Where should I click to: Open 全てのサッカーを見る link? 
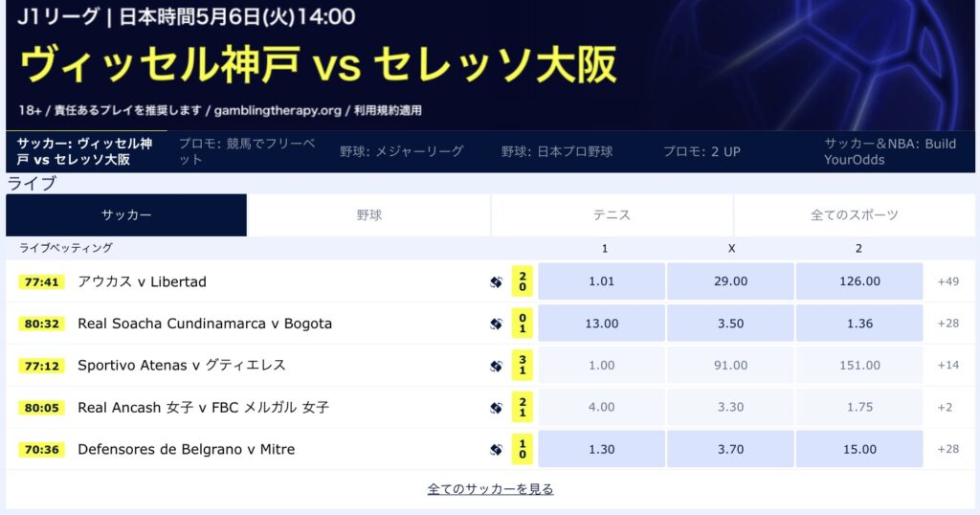[x=491, y=489]
